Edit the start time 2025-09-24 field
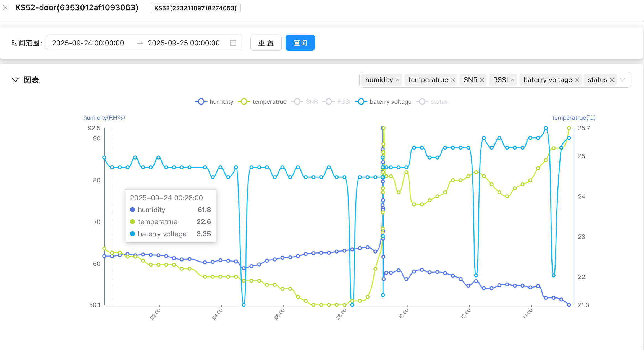 click(88, 43)
